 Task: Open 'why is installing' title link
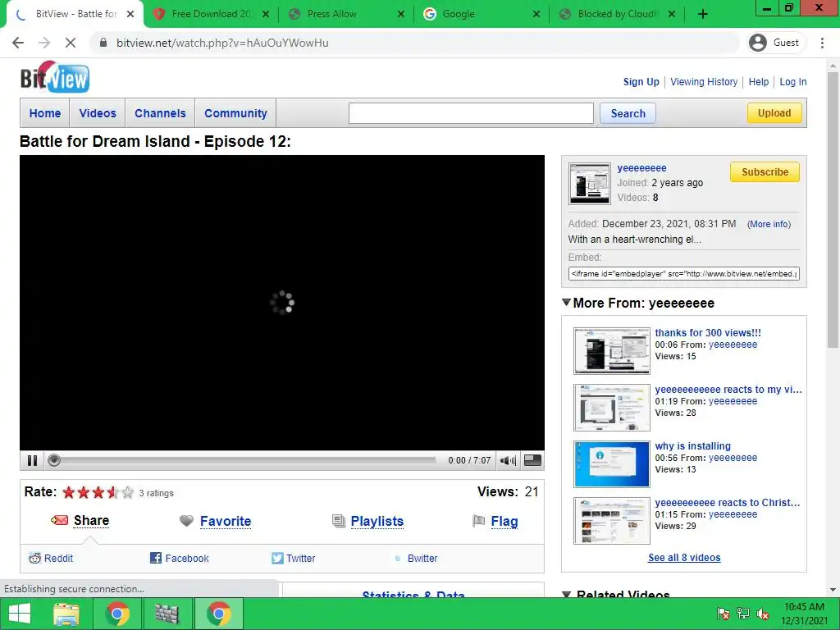pos(692,445)
